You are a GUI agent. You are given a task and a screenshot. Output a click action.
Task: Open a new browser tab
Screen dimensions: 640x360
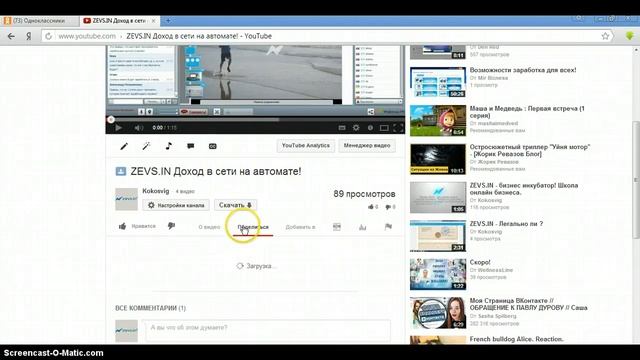[x=168, y=20]
